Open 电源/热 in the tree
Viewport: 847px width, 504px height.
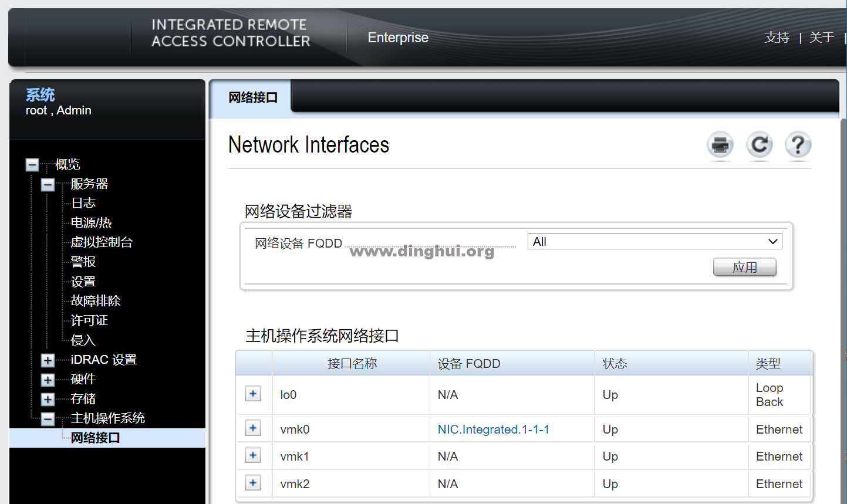(91, 223)
